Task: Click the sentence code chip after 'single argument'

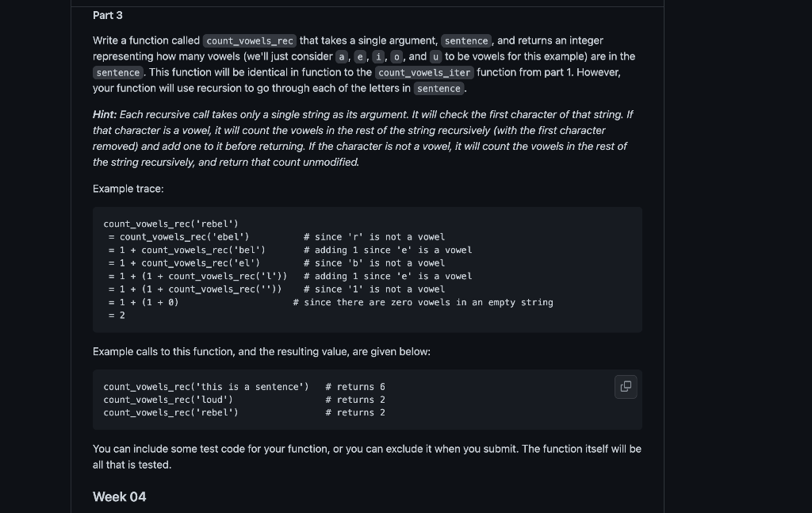Action: (x=466, y=41)
